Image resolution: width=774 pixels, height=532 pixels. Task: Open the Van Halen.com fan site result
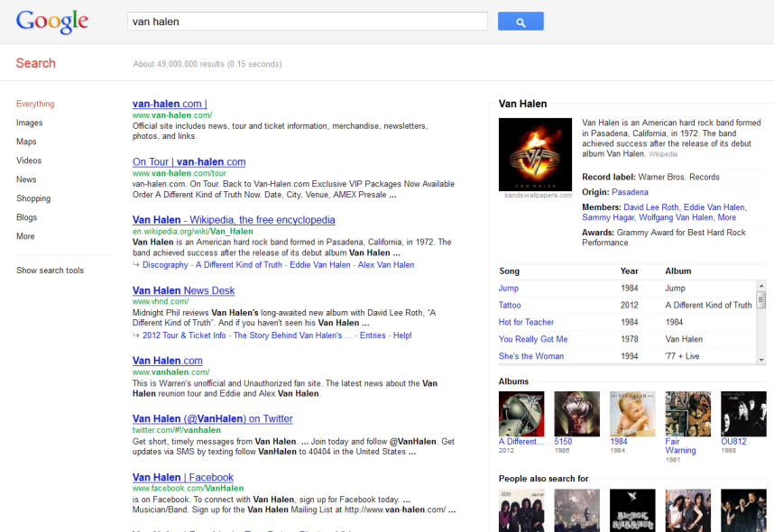tap(167, 361)
